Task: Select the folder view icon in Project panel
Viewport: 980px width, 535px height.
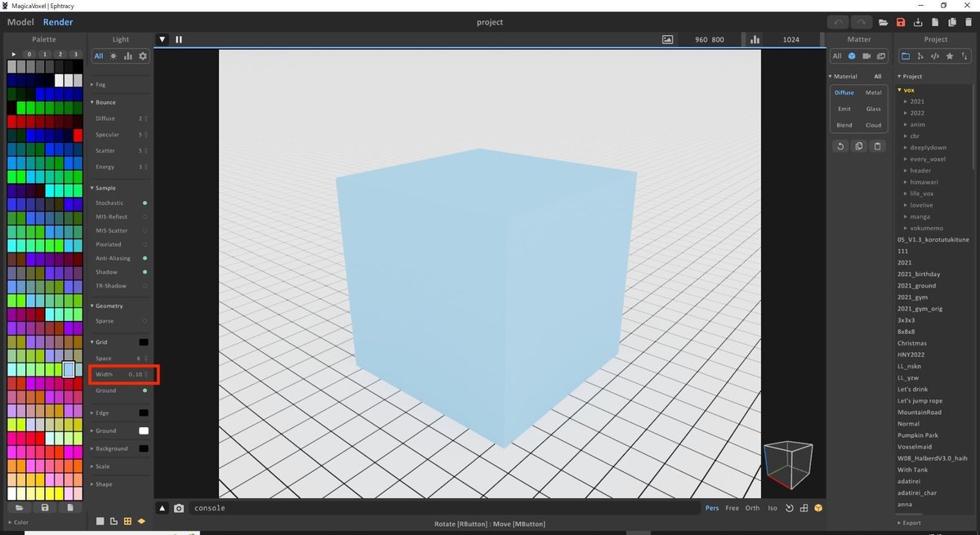Action: pos(906,56)
